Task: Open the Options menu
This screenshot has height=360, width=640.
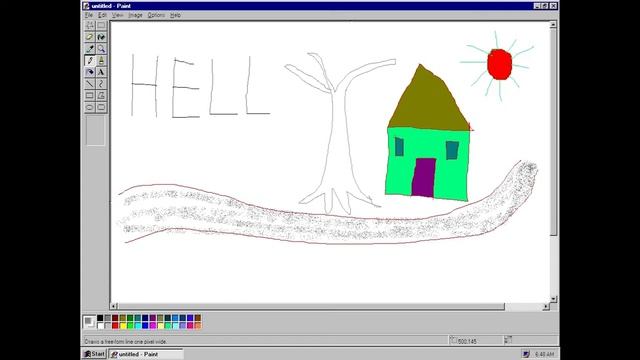Action: coord(156,15)
